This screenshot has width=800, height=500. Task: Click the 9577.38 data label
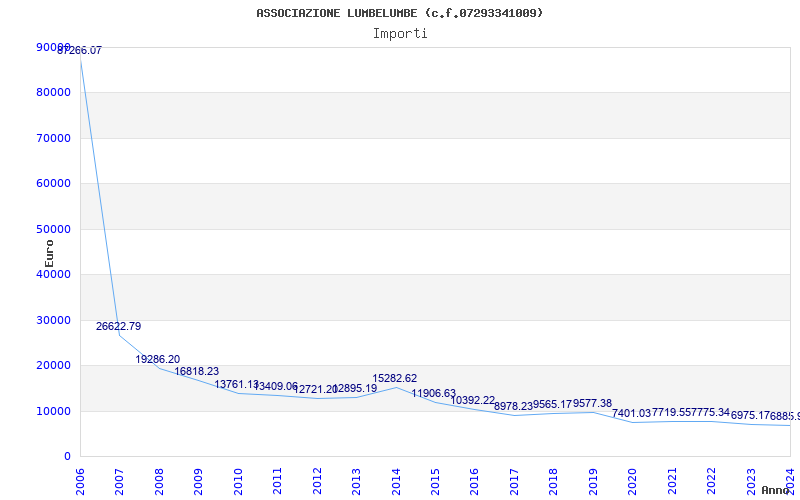tap(592, 404)
